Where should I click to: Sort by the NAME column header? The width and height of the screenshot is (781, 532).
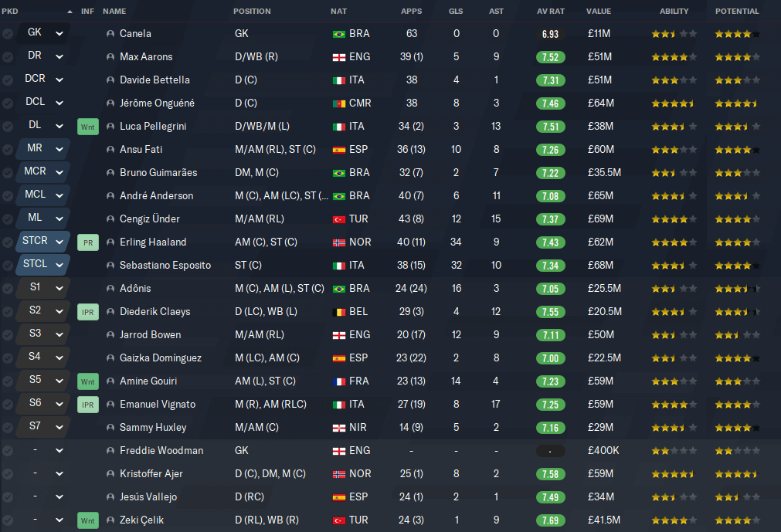(114, 11)
